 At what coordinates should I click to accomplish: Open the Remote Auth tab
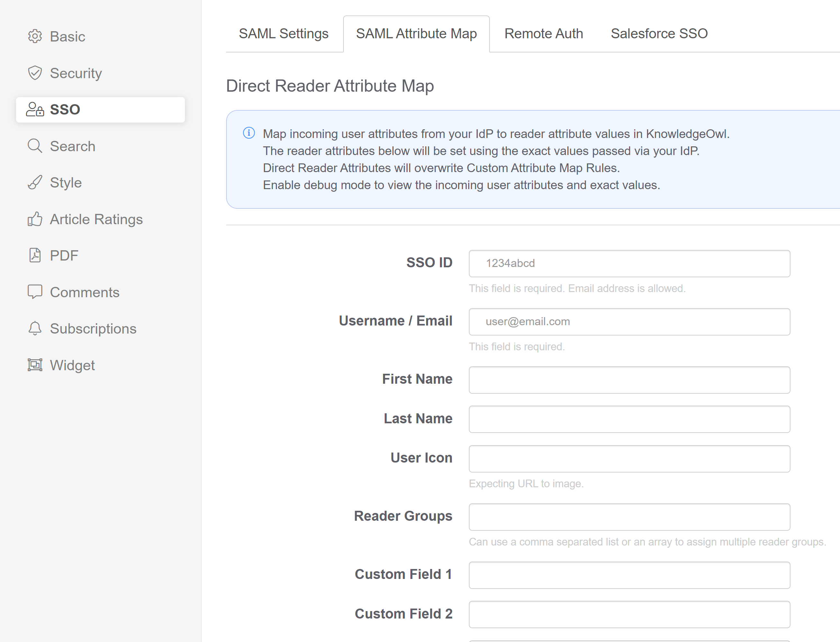pos(543,34)
